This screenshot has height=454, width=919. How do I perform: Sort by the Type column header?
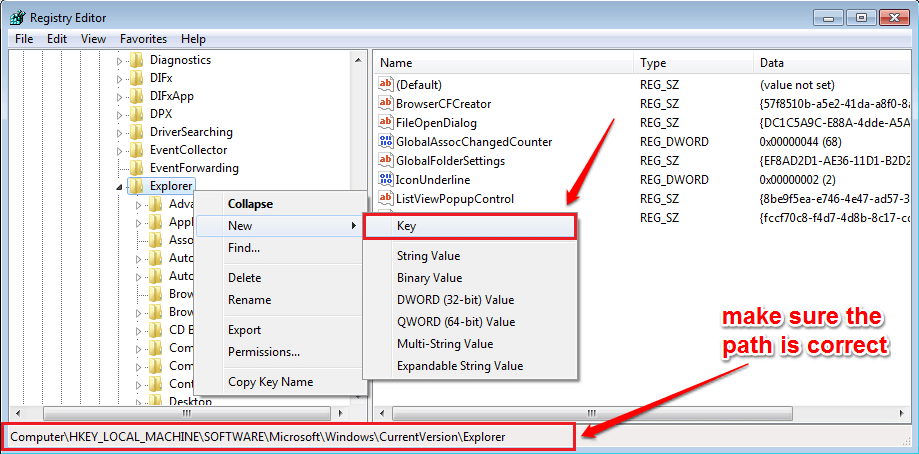click(693, 63)
